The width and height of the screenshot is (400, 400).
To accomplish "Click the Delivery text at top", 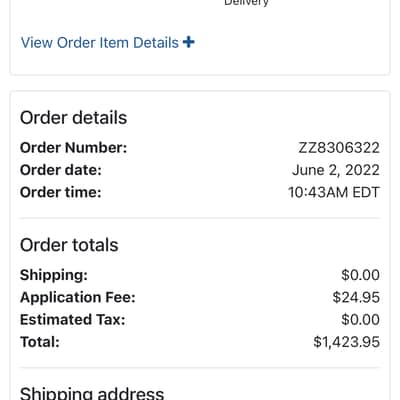I will [x=246, y=3].
